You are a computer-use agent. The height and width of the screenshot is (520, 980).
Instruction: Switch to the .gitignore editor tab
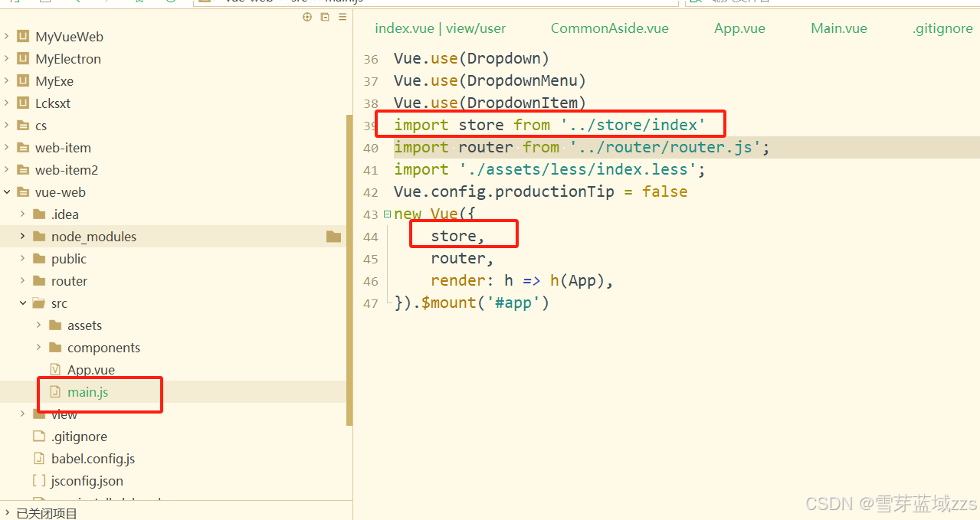(942, 28)
